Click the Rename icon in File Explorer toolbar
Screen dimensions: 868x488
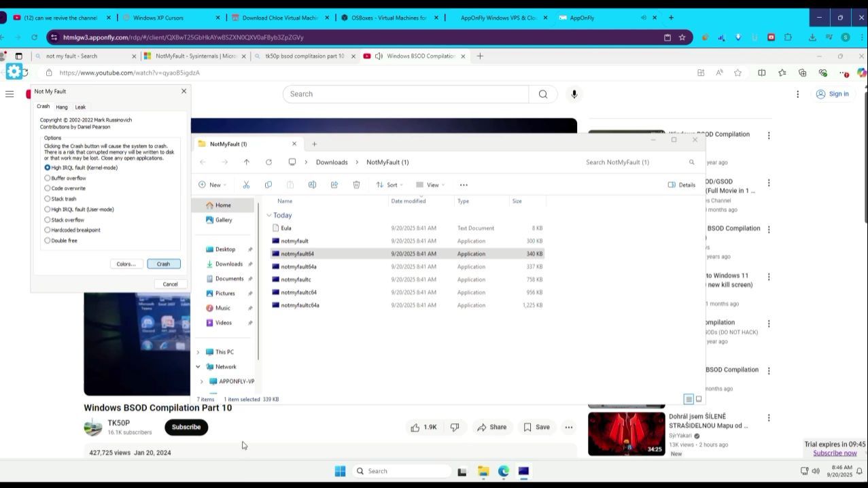click(312, 185)
